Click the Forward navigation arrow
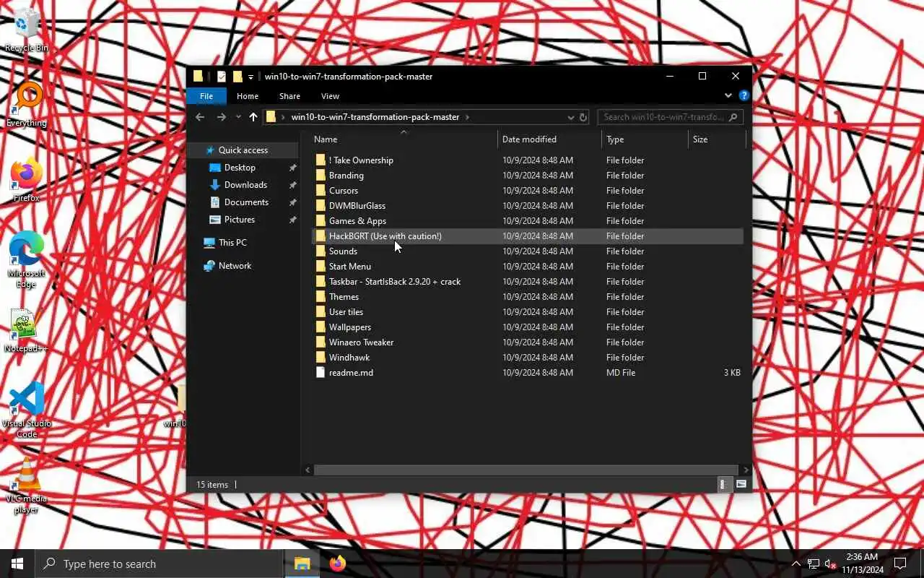The image size is (924, 578). [221, 117]
